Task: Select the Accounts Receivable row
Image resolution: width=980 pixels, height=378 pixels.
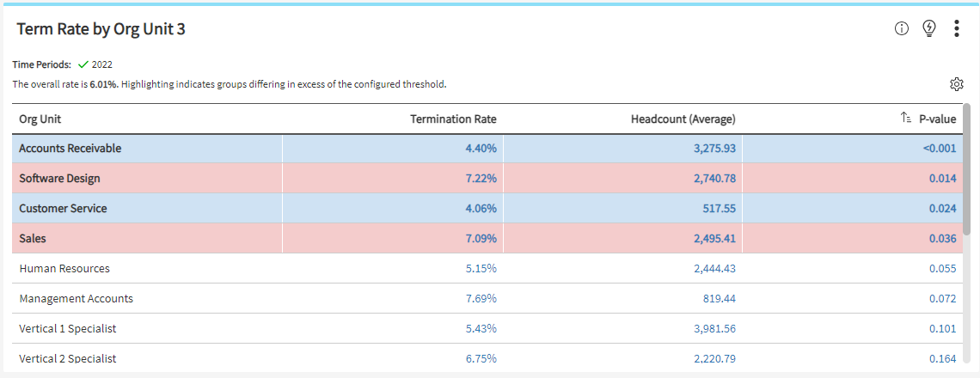Action: 70,149
